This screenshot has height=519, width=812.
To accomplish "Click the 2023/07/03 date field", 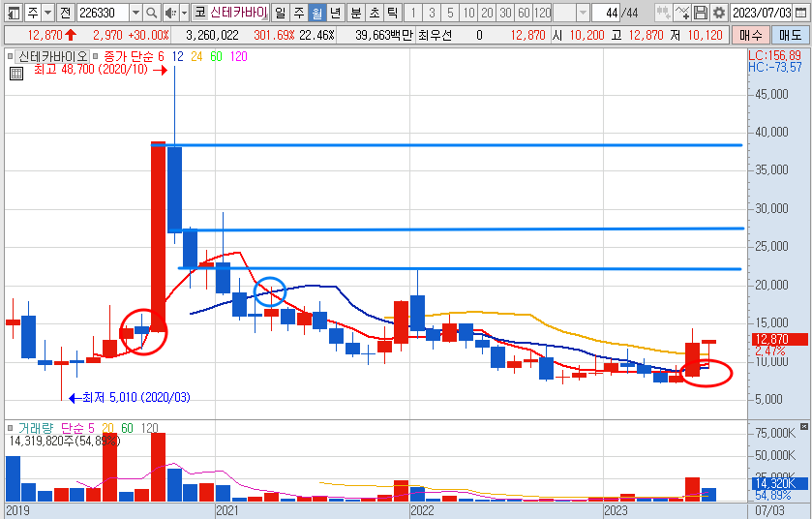I will 763,13.
